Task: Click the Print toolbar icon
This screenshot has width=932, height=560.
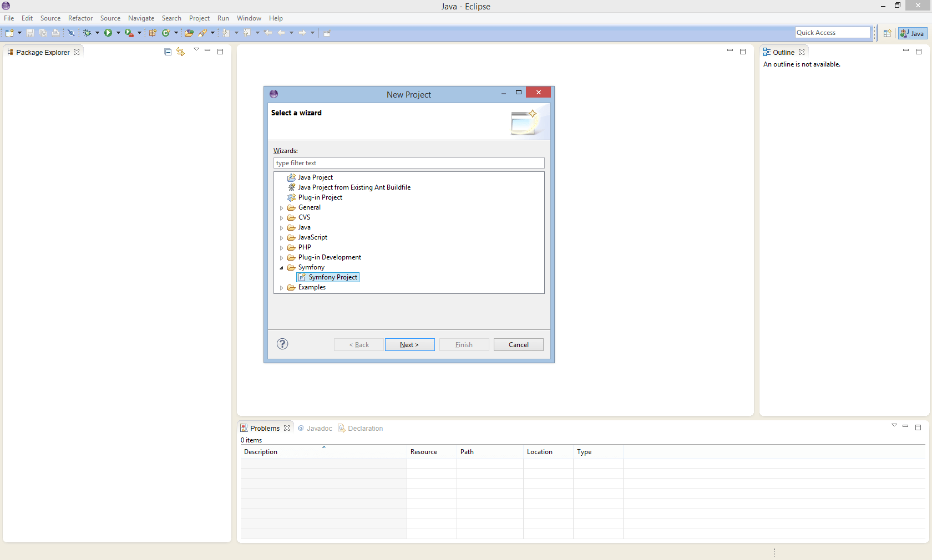Action: click(x=55, y=33)
